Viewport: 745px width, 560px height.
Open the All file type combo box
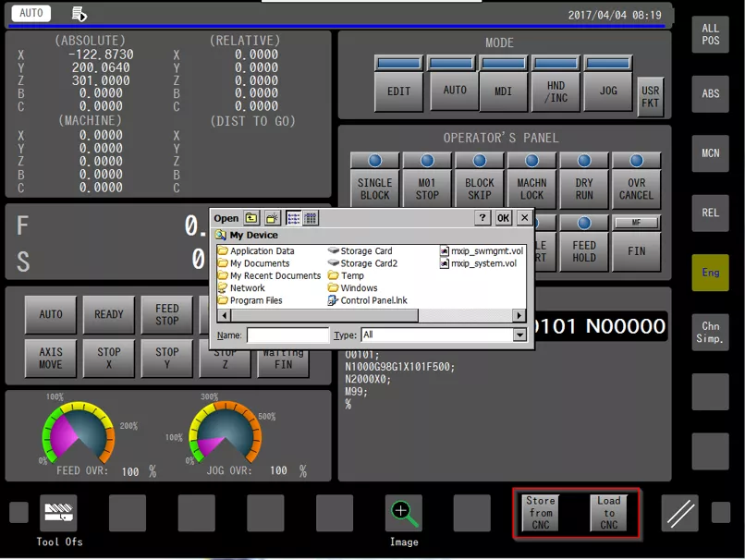[x=444, y=335]
